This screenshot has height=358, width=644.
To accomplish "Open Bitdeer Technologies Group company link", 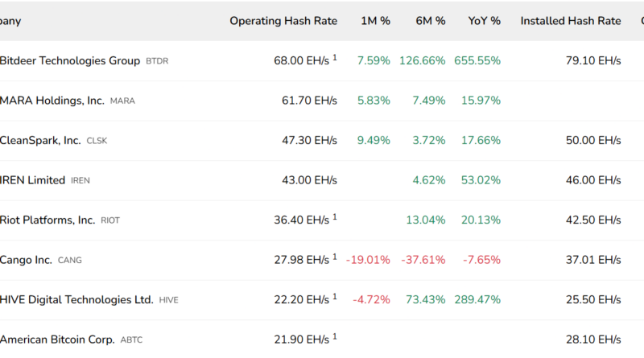I will 70,60.
